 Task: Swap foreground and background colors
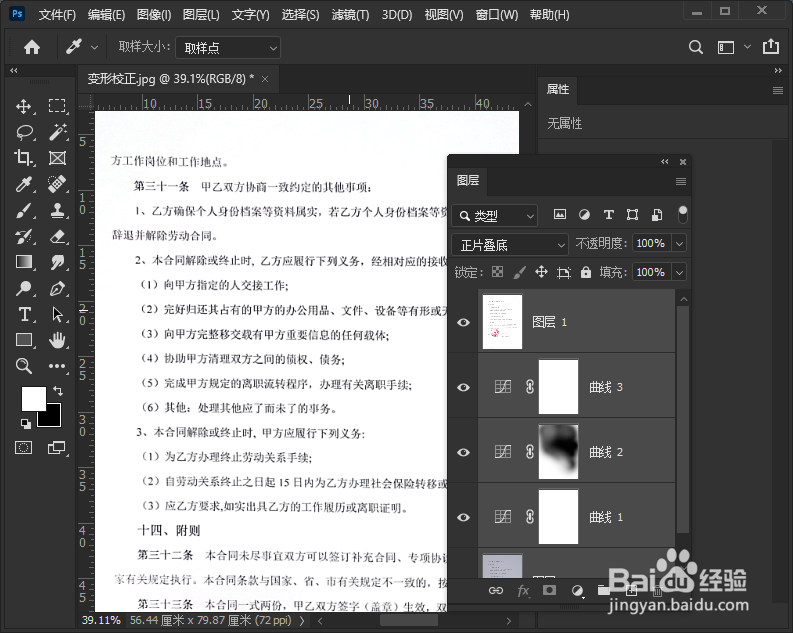pyautogui.click(x=58, y=390)
